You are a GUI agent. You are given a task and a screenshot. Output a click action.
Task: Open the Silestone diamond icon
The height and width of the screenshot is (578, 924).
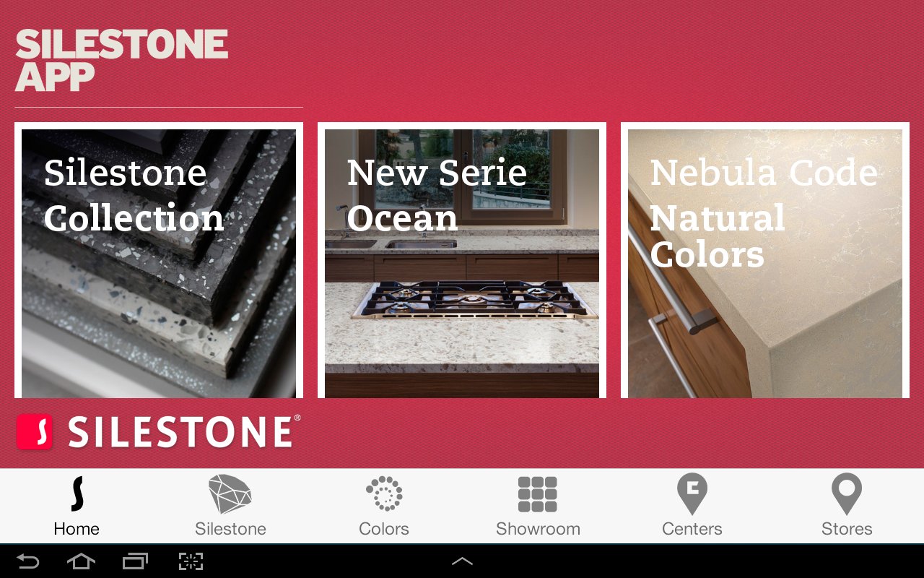230,494
